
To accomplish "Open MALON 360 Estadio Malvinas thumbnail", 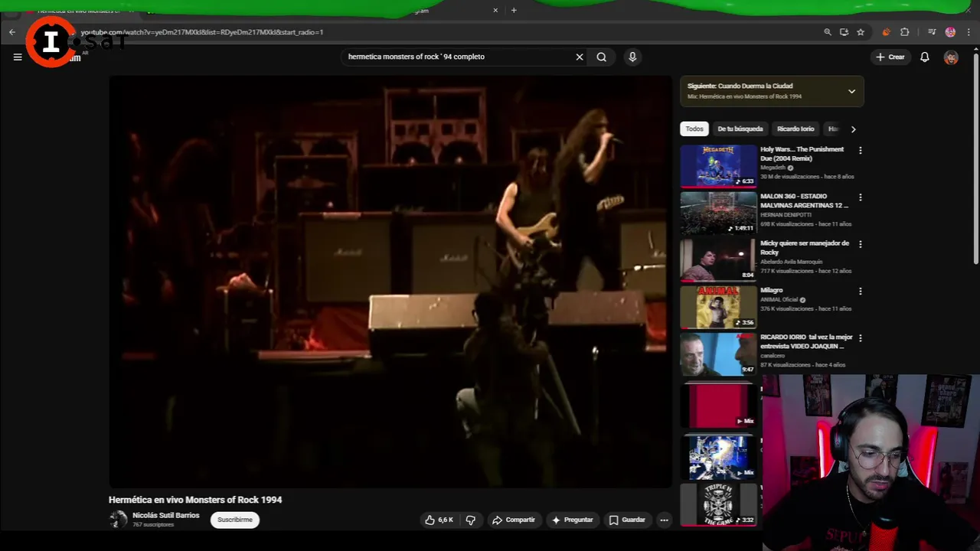I will coord(718,213).
